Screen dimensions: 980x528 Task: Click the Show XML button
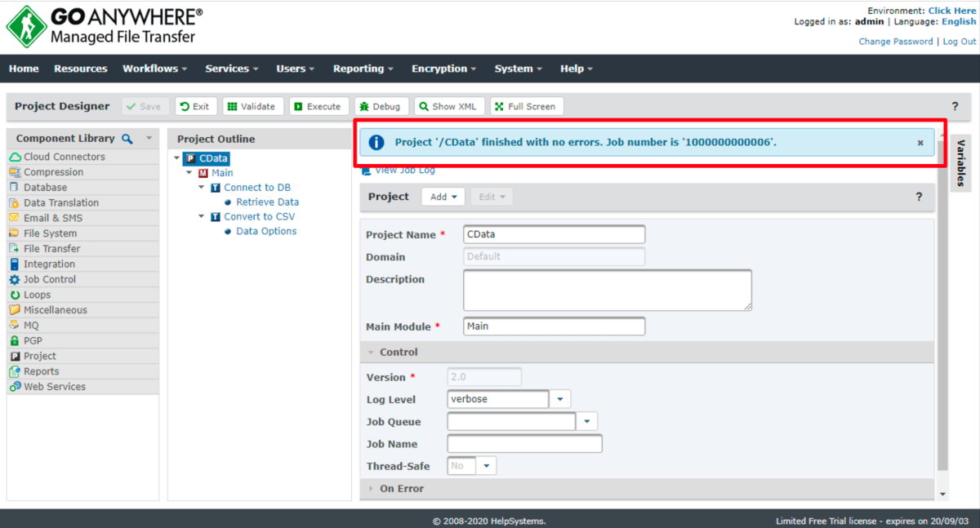(x=449, y=106)
